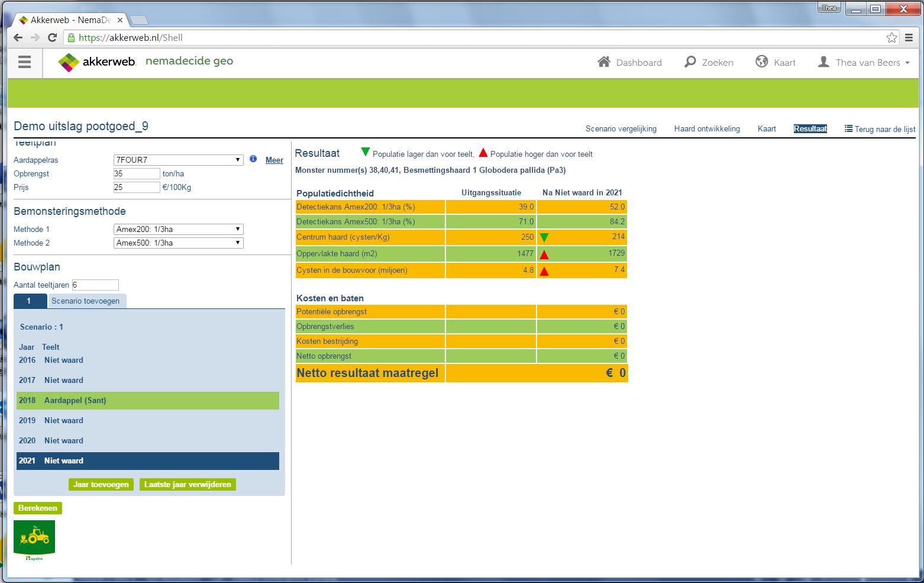Select year 2017 Niet waard row
924x583 pixels.
pyautogui.click(x=148, y=380)
